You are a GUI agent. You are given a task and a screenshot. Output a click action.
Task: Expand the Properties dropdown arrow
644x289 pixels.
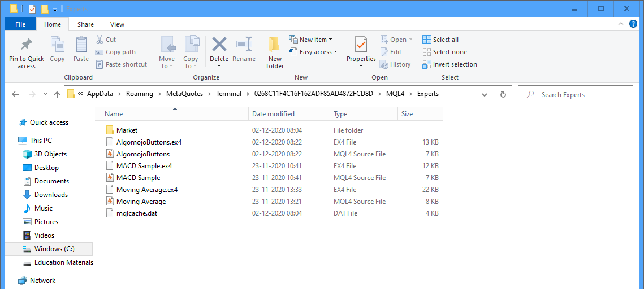(361, 66)
